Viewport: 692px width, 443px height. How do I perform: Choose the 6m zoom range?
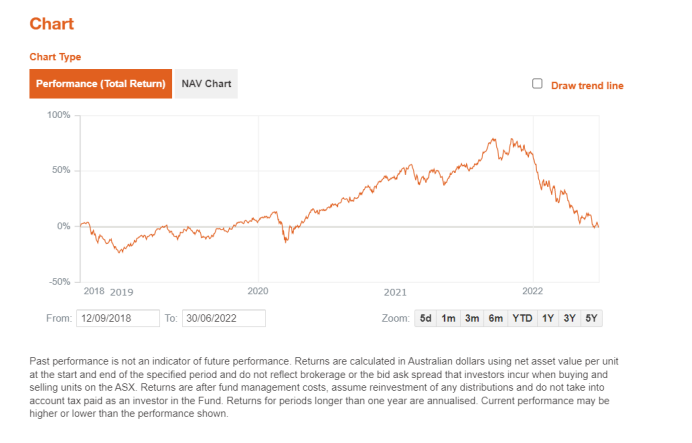pos(495,319)
